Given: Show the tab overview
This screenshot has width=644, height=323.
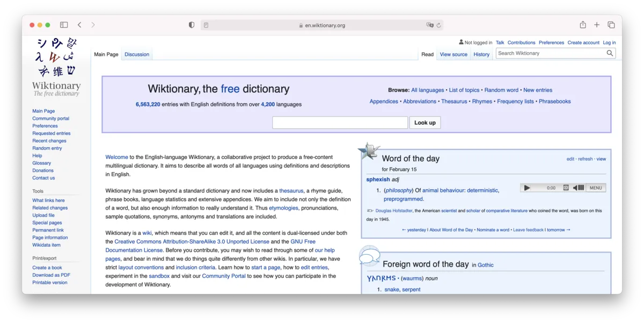Looking at the screenshot, I should coord(611,25).
